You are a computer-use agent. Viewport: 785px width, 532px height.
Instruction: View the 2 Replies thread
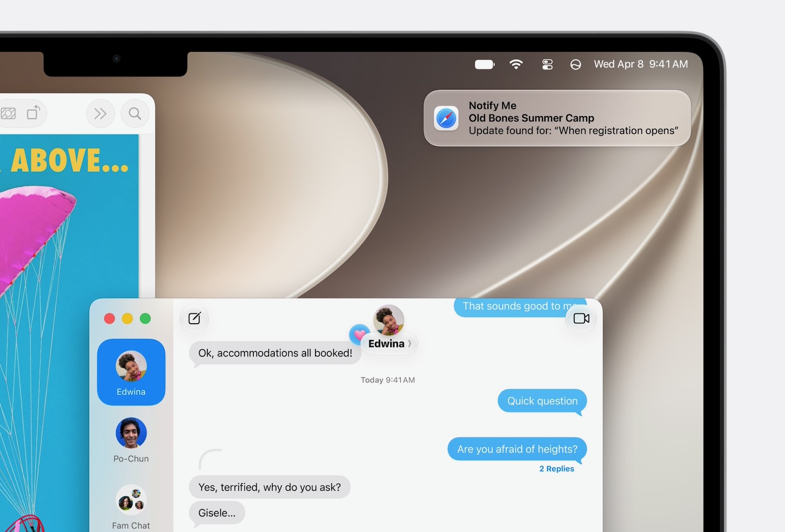(x=557, y=469)
